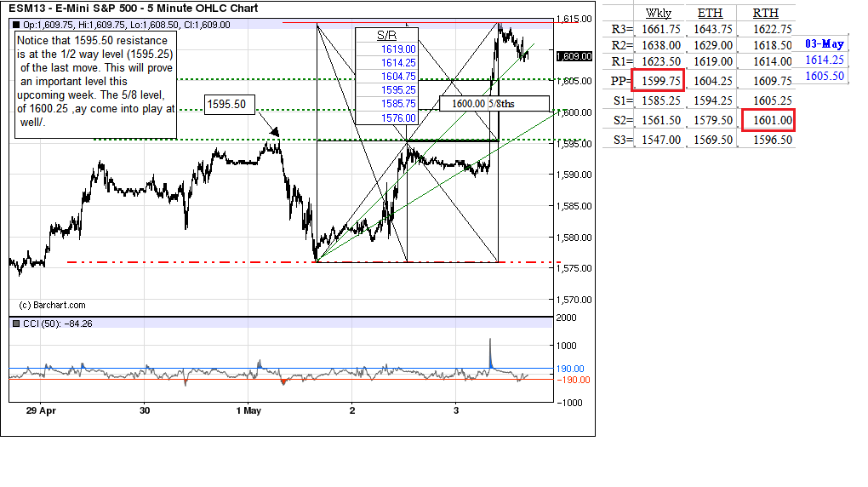The width and height of the screenshot is (868, 487).
Task: Click the S/R heading in the levels box
Action: pos(386,36)
